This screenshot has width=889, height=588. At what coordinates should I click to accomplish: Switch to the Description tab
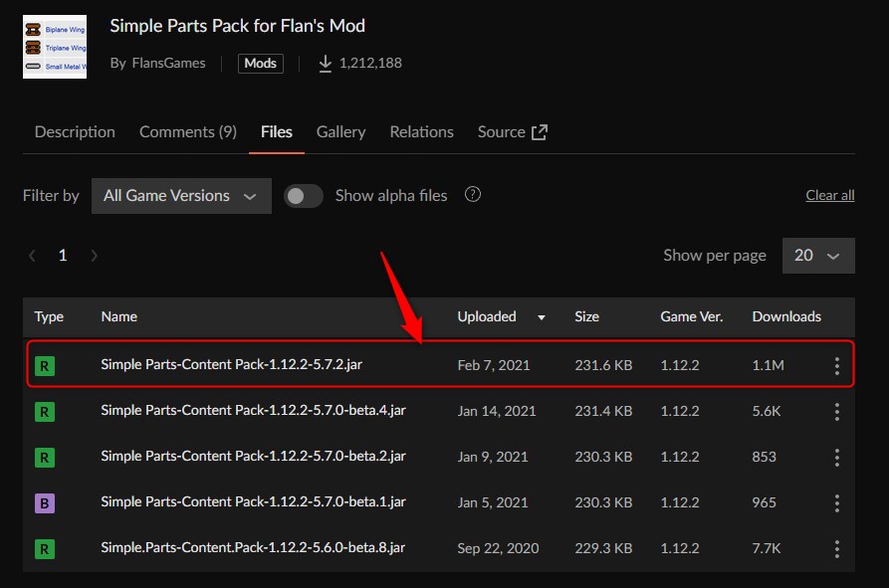point(75,132)
